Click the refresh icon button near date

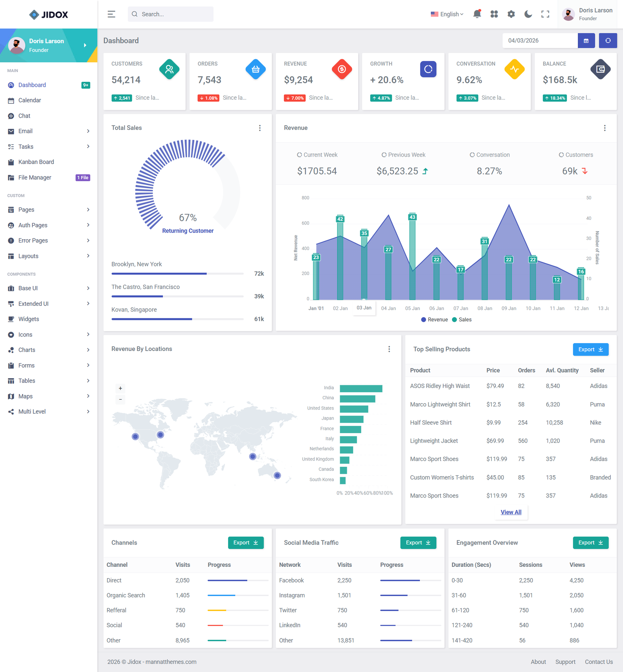[x=608, y=41]
